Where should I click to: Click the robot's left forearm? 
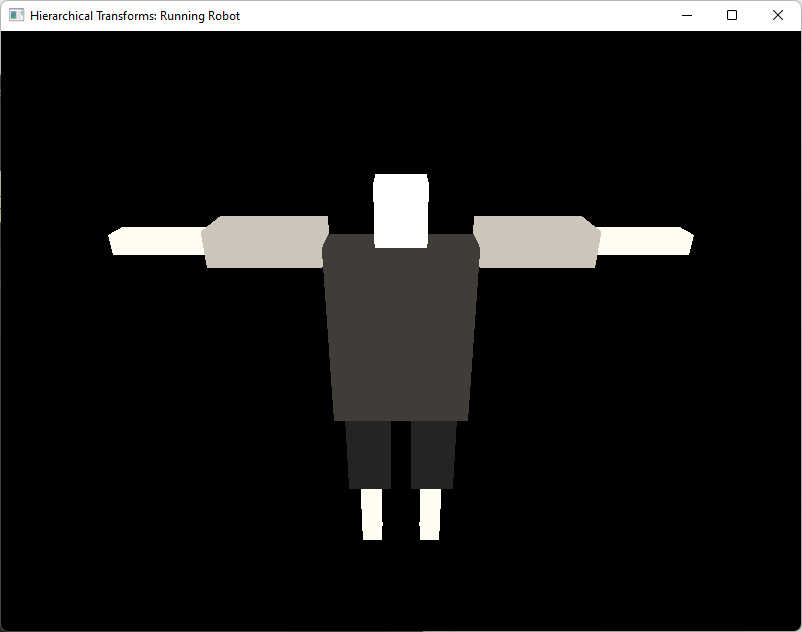[155, 242]
